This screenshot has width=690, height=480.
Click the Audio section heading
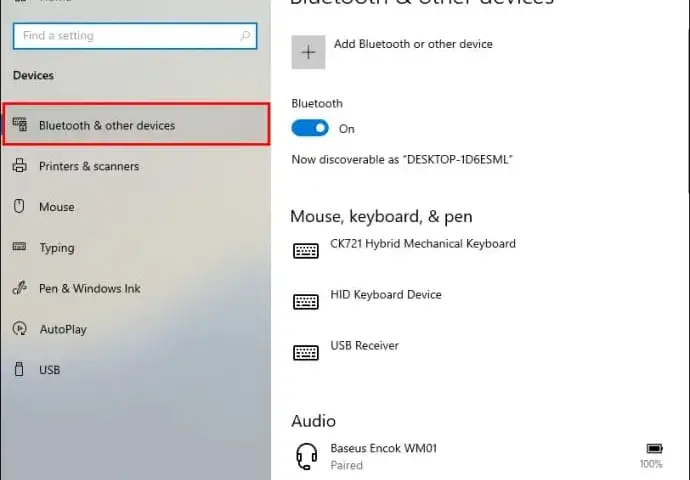[314, 421]
